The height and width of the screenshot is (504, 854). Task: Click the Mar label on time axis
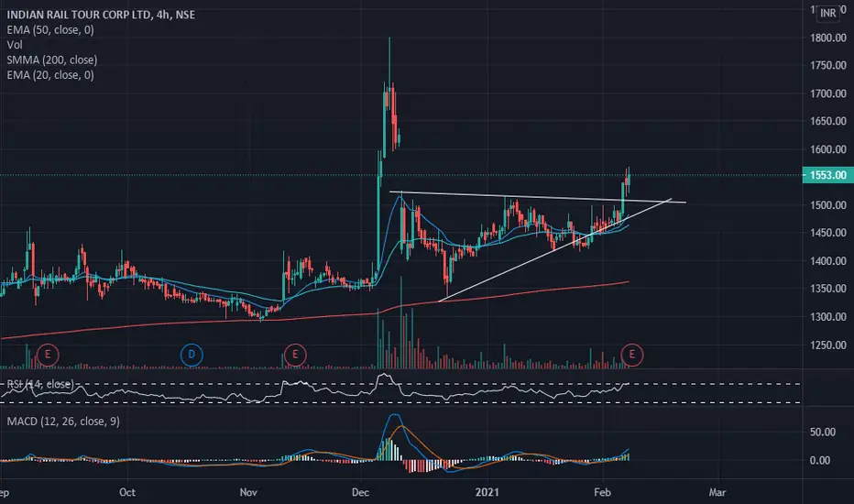(717, 492)
